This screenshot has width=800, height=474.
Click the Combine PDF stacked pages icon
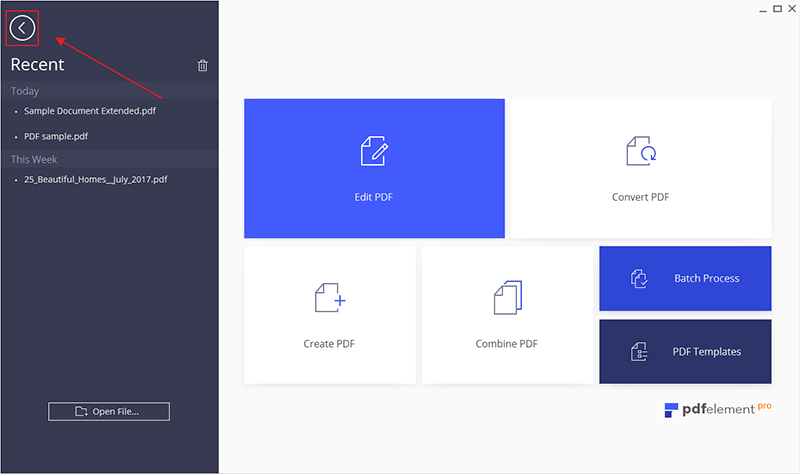click(508, 297)
